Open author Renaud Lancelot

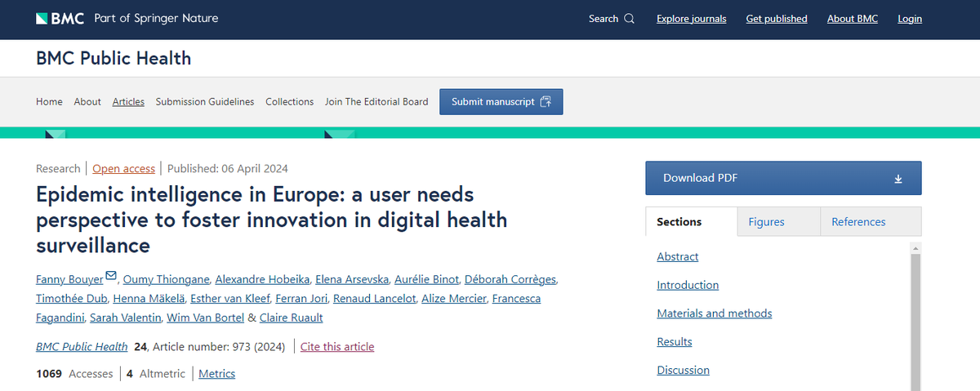click(376, 298)
